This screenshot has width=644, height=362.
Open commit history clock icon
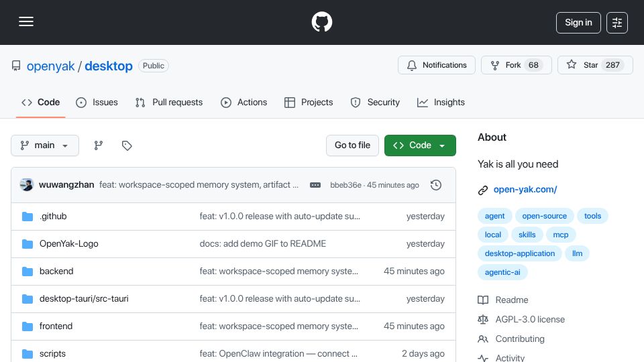pos(436,185)
